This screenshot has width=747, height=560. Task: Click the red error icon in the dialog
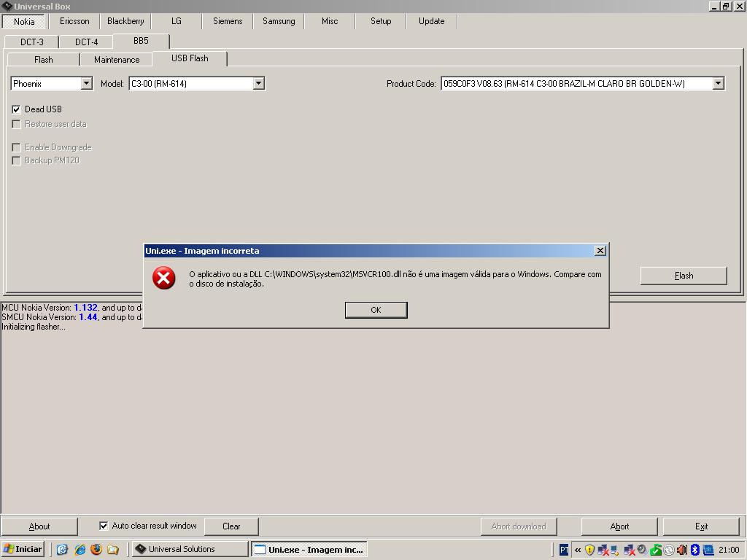pos(163,278)
